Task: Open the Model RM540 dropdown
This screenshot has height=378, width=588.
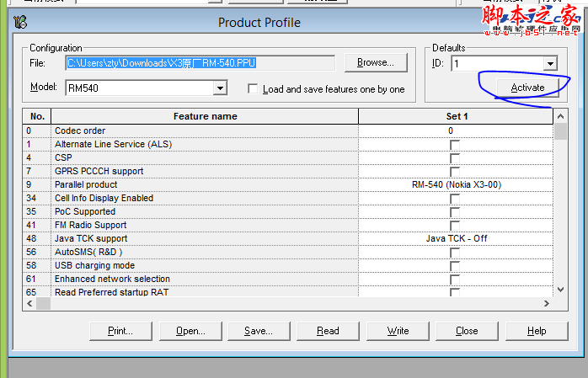Action: [x=220, y=88]
